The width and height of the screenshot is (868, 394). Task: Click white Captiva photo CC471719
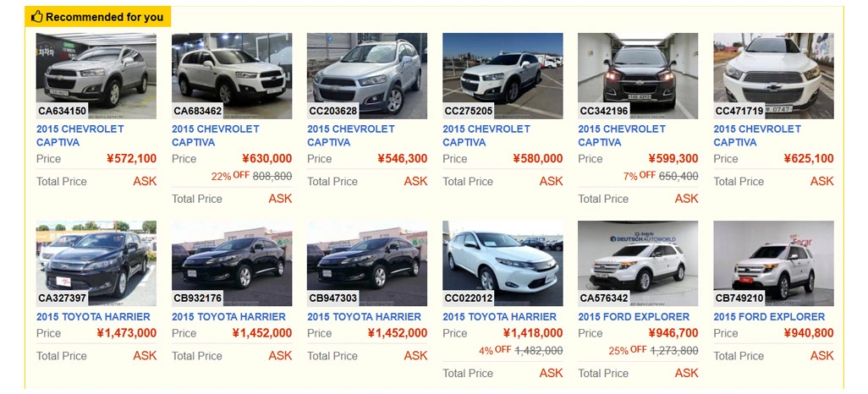click(772, 74)
